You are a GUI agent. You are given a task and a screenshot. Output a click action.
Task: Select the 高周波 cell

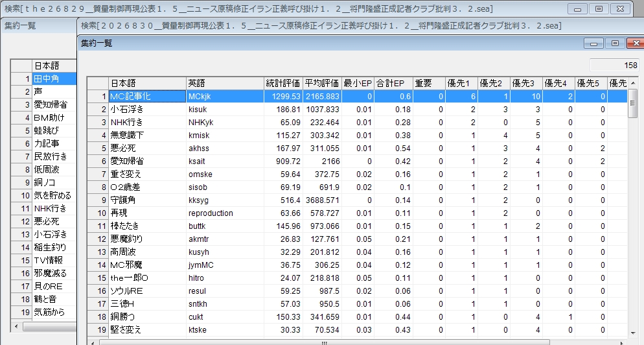point(147,252)
